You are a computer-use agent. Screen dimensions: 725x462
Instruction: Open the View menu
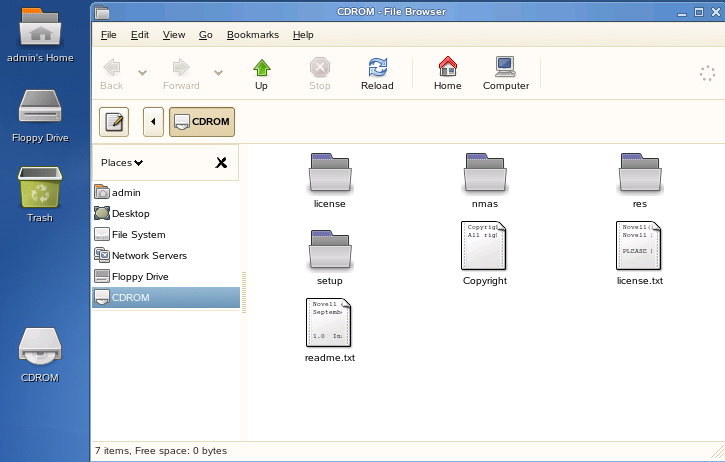[x=174, y=35]
